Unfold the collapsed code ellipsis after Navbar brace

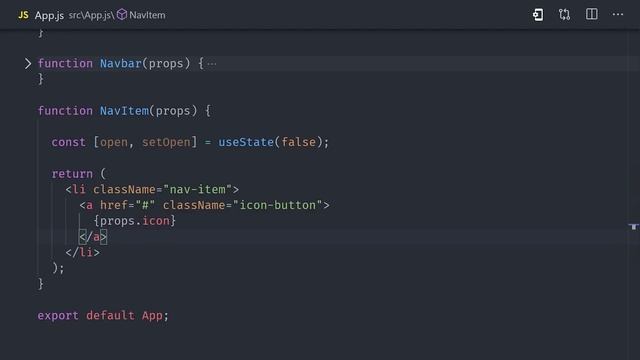point(212,64)
